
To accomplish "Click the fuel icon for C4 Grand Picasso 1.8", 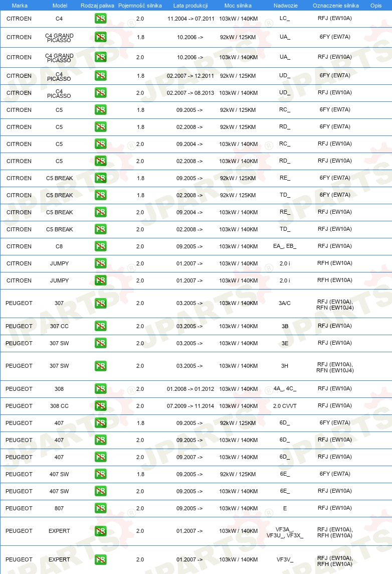I will (101, 37).
